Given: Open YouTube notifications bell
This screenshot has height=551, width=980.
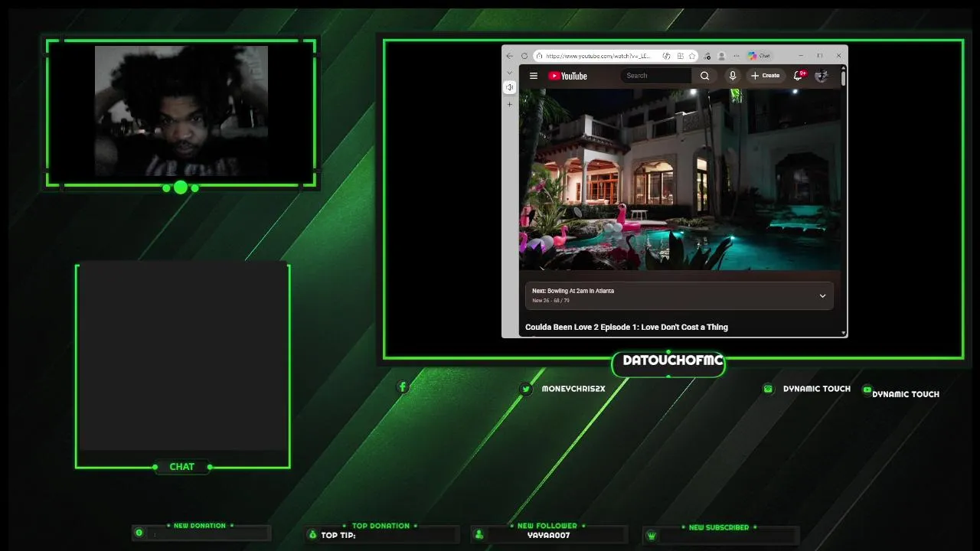Looking at the screenshot, I should (799, 75).
